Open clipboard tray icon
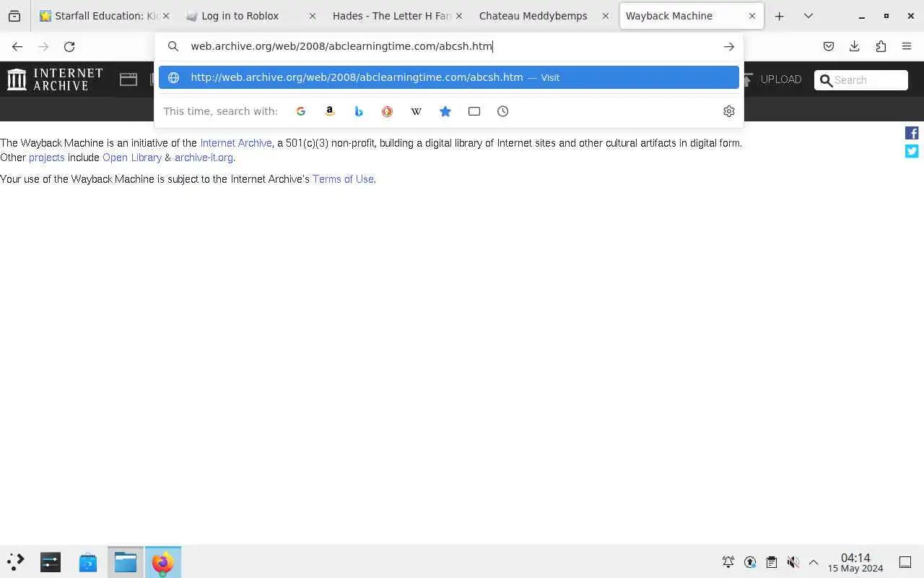 [772, 562]
